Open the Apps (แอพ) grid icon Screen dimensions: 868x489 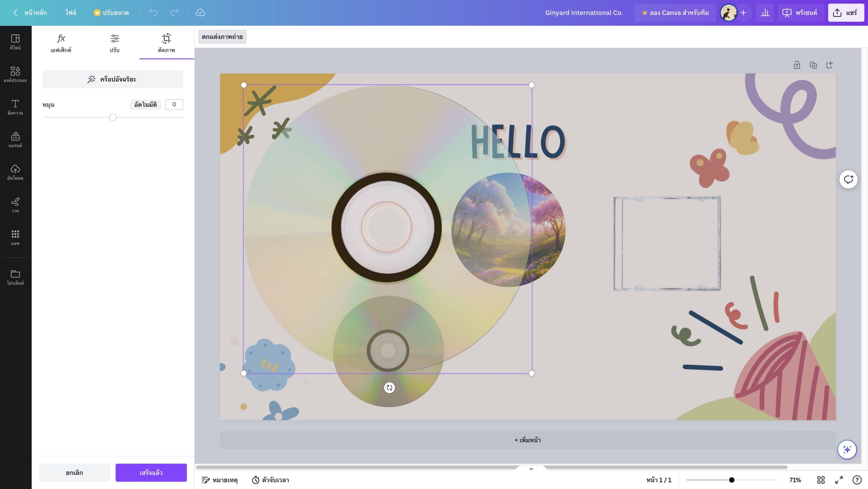pyautogui.click(x=15, y=237)
